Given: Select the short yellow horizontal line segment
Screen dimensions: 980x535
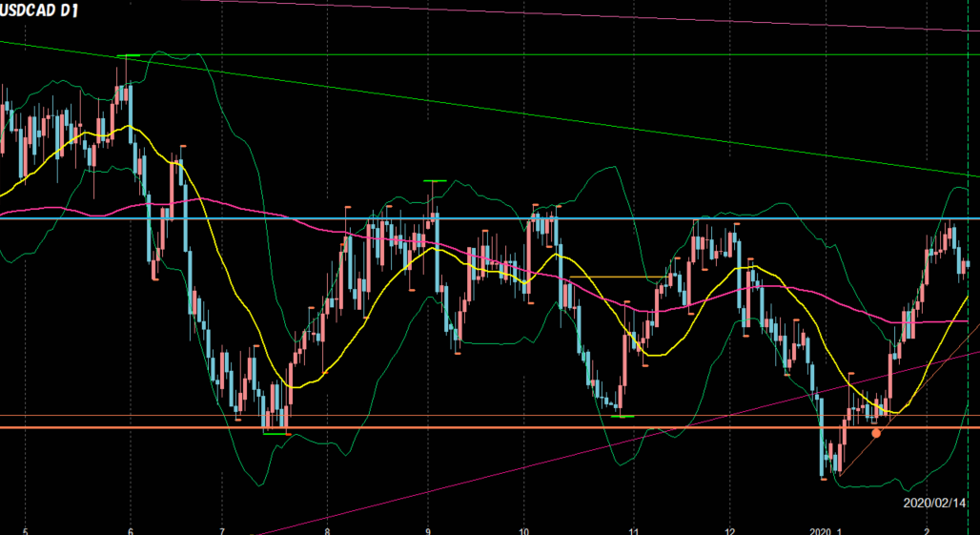Looking at the screenshot, I should coord(618,277).
